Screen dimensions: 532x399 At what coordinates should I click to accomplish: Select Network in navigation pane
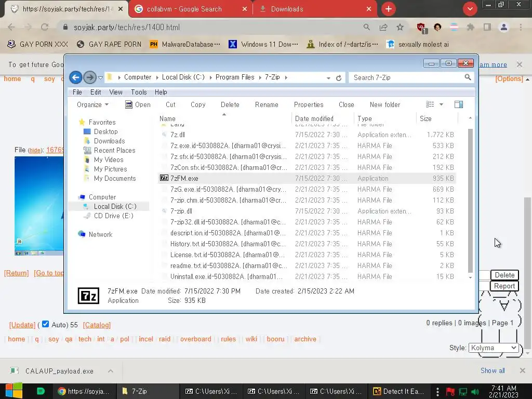point(100,234)
